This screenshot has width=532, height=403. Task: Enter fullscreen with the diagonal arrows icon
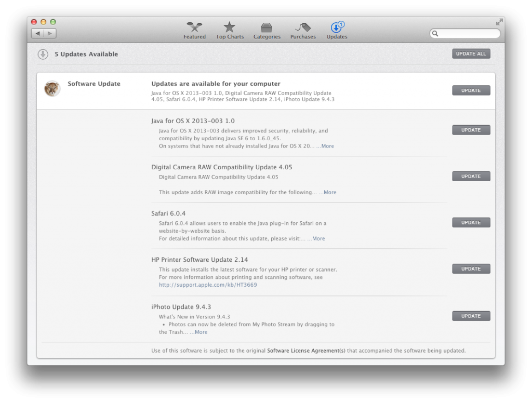(499, 22)
